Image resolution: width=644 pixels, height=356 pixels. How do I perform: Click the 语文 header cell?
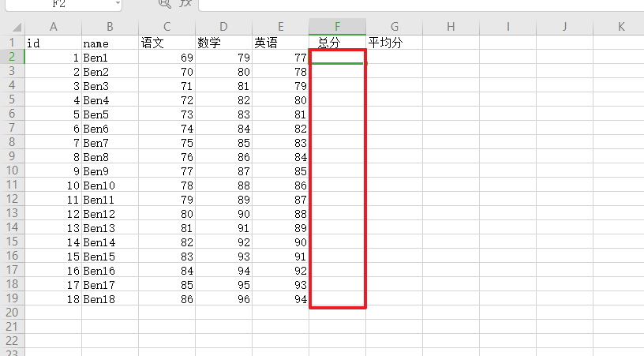(x=167, y=43)
